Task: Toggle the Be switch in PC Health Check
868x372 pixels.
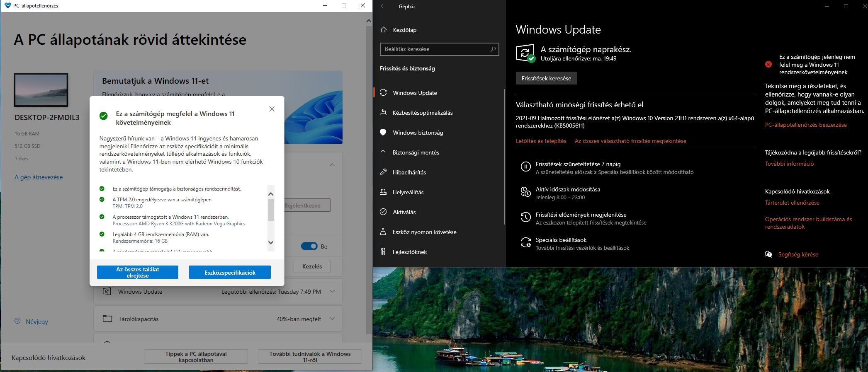Action: click(x=309, y=246)
